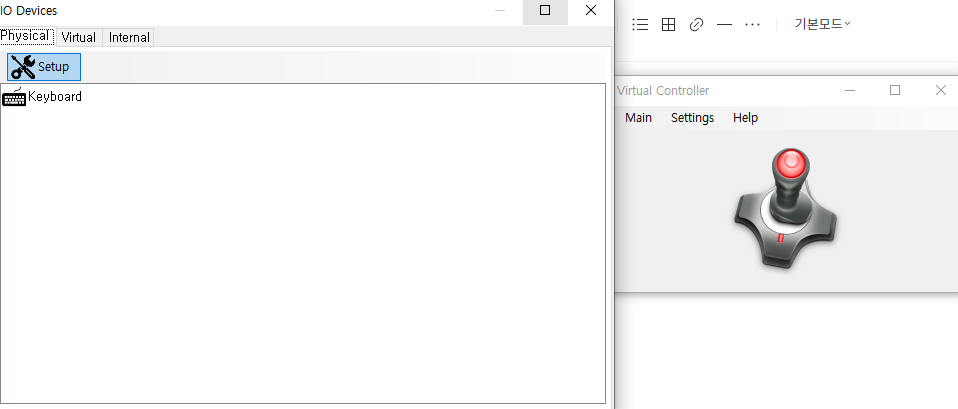Open Setup in IO Devices

(44, 67)
